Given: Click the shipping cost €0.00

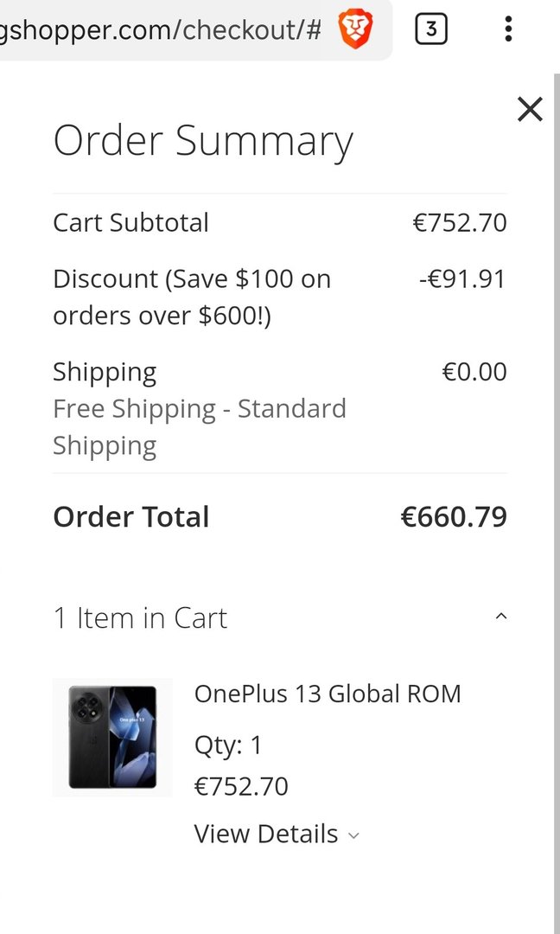Looking at the screenshot, I should 474,372.
